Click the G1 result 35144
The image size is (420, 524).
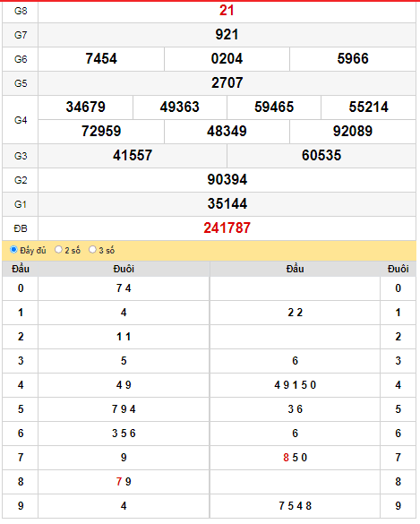[x=227, y=204]
